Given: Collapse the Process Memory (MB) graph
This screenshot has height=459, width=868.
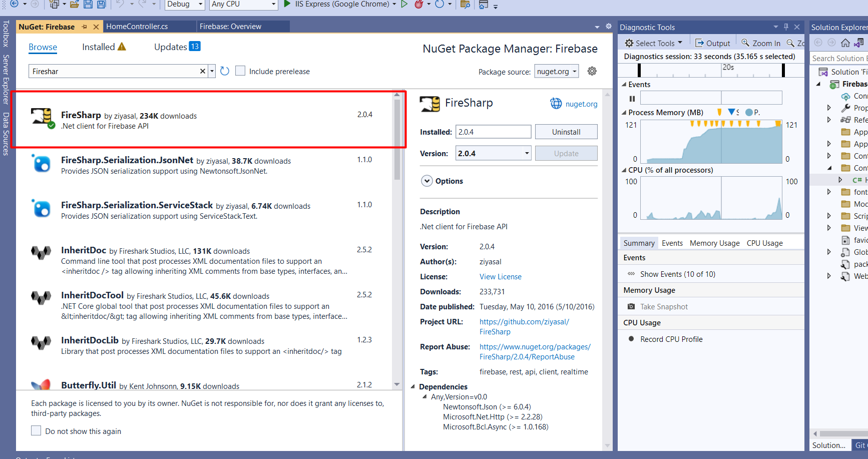Looking at the screenshot, I should [624, 112].
